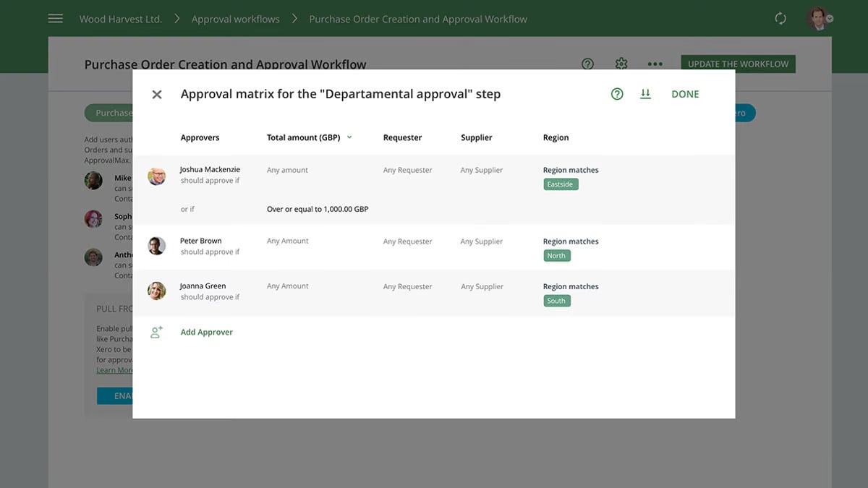This screenshot has height=488, width=868.
Task: Click the Requester column header
Action: 402,137
